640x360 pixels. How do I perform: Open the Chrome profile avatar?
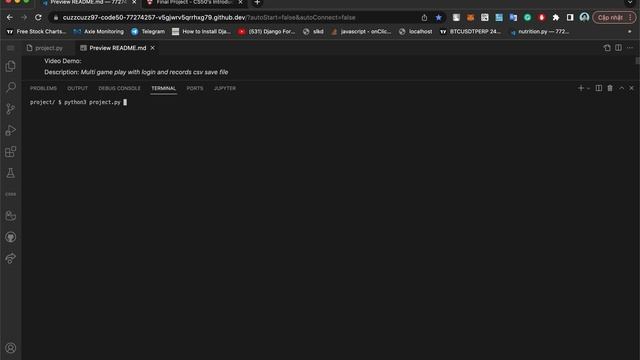pyautogui.click(x=584, y=18)
